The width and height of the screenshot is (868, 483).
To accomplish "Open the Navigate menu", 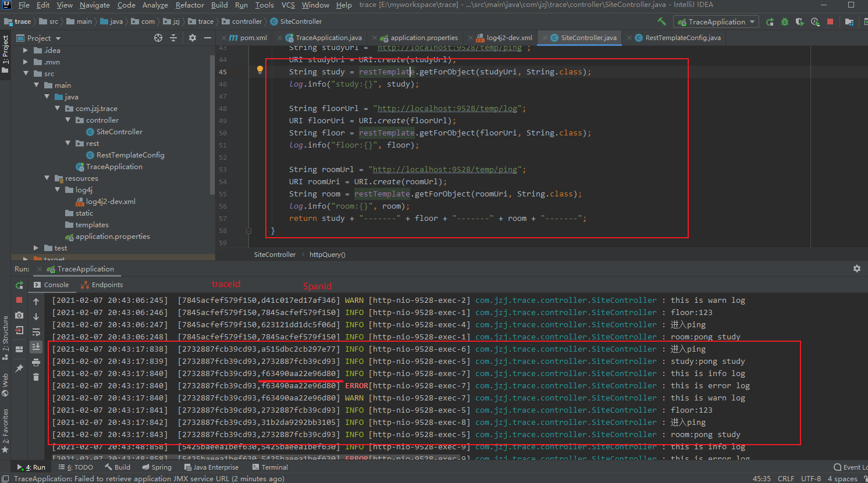I will pos(94,5).
